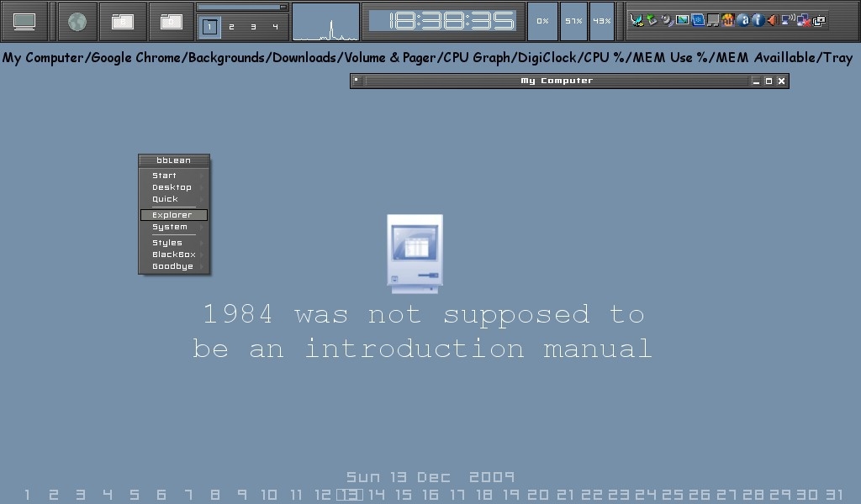Click the DigiClock time display
The width and height of the screenshot is (861, 504).
(442, 21)
